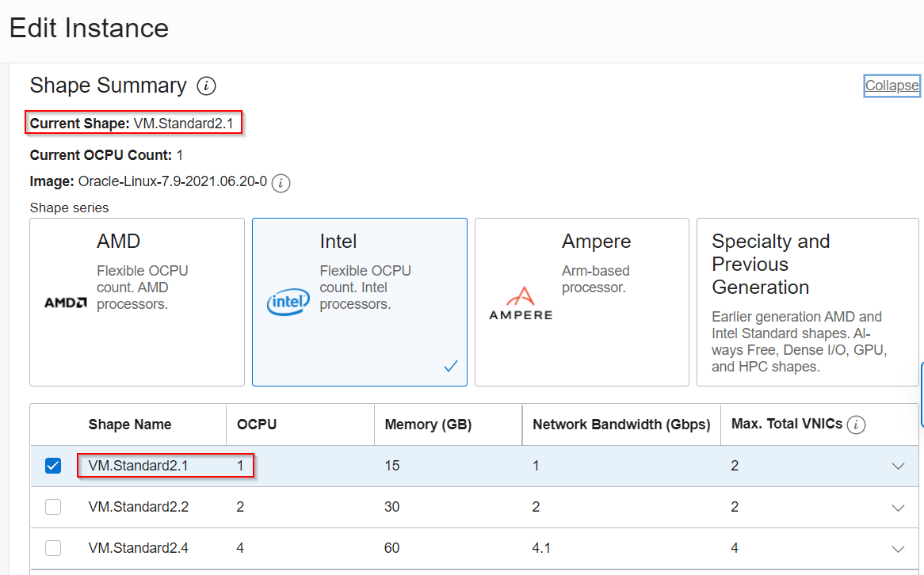Click the Intel logo icon
This screenshot has width=924, height=575.
coord(288,303)
